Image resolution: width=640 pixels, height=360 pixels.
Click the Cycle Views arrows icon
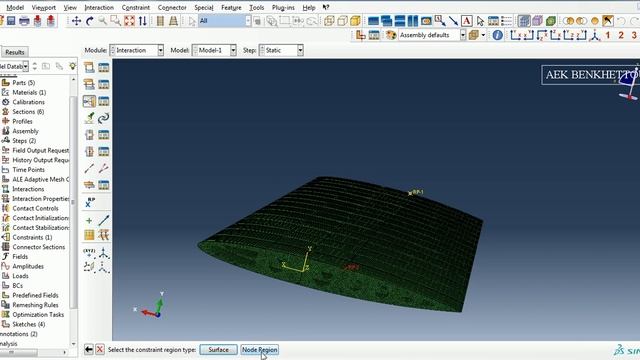[x=142, y=20]
